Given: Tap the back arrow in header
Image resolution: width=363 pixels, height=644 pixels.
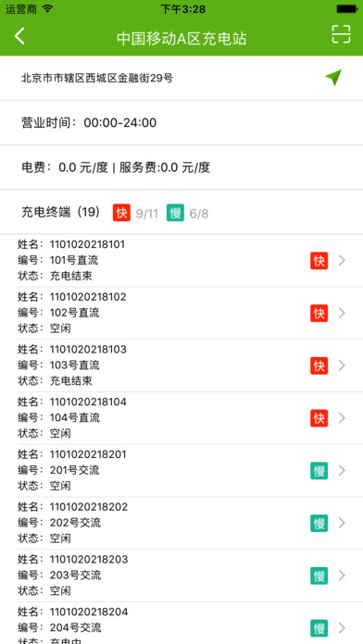Looking at the screenshot, I should click(19, 36).
